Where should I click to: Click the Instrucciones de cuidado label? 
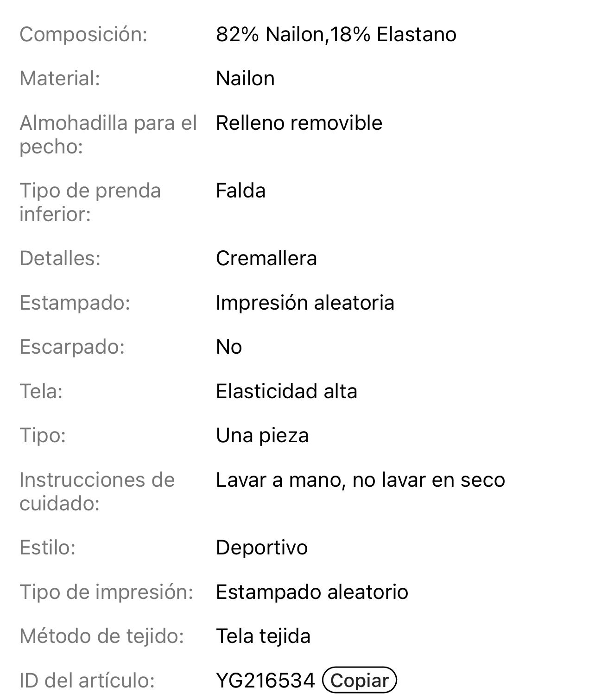97,491
